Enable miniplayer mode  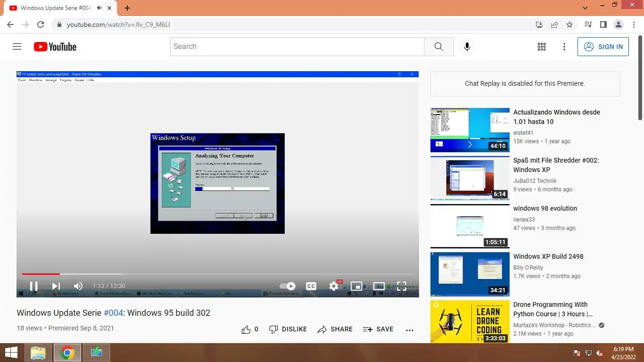click(356, 286)
